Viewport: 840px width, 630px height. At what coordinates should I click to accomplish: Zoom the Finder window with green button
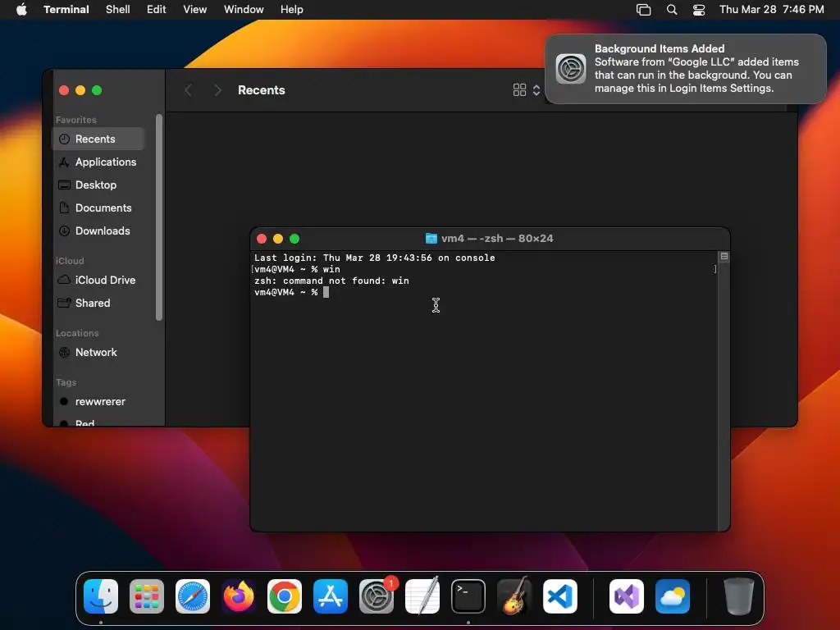click(97, 90)
